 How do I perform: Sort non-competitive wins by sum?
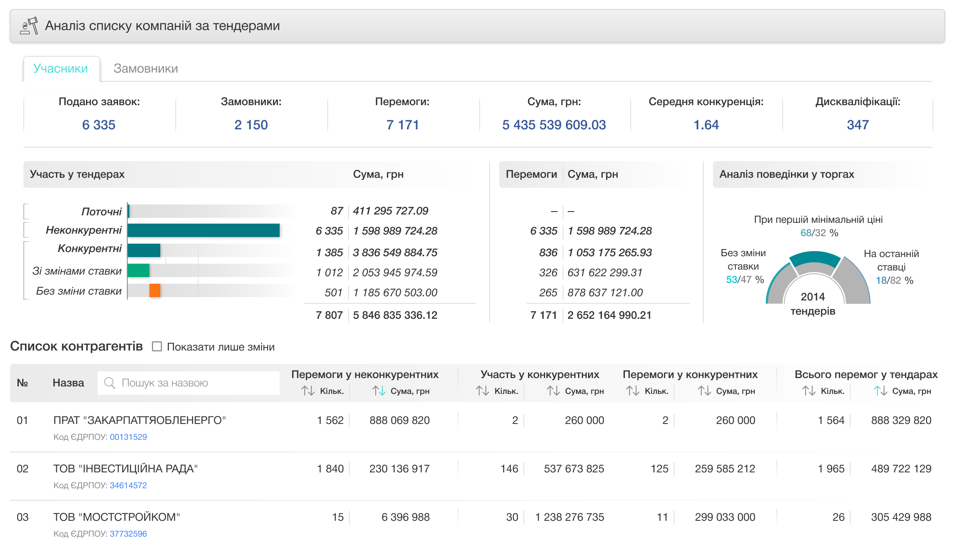tap(379, 391)
